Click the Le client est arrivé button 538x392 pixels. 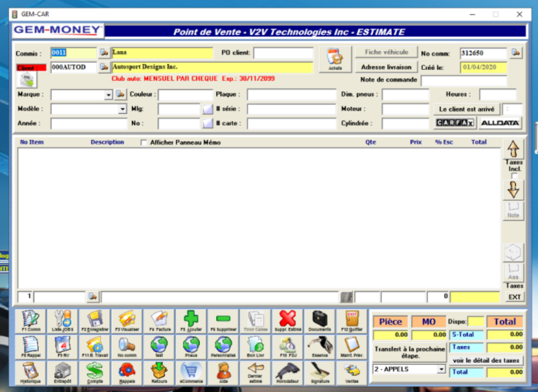point(467,109)
